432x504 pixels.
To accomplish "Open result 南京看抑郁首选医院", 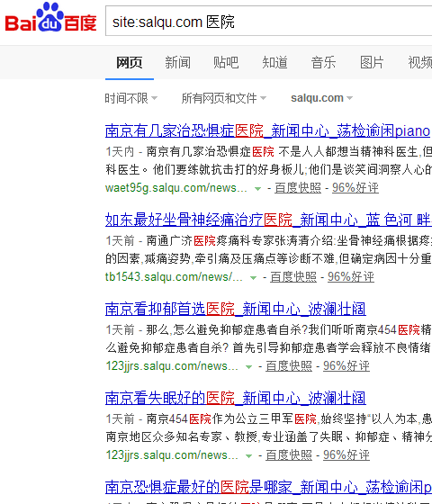I will 236,310.
